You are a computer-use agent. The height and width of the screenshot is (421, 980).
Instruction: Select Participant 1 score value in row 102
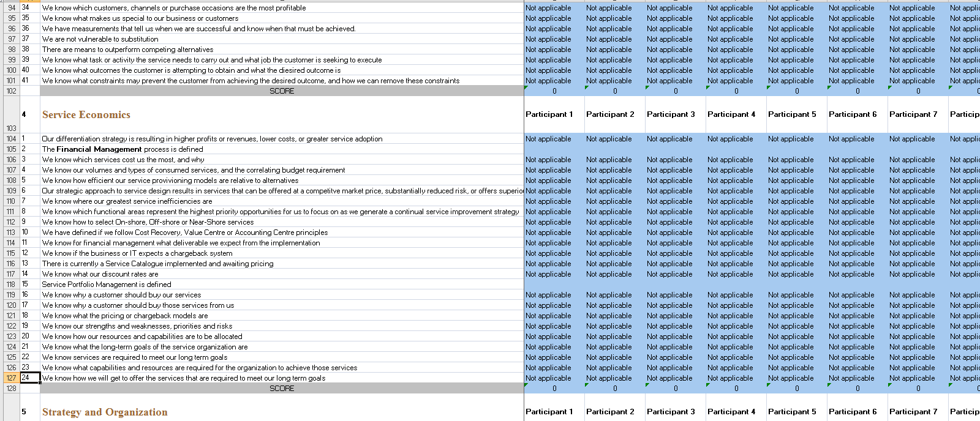coord(554,91)
